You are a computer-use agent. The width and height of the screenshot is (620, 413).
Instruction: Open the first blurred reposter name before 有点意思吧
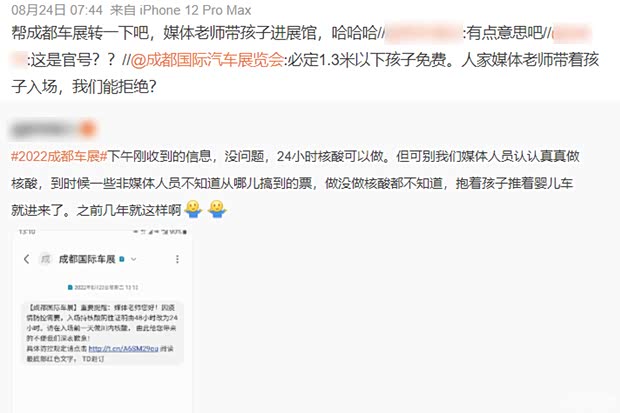pos(423,33)
